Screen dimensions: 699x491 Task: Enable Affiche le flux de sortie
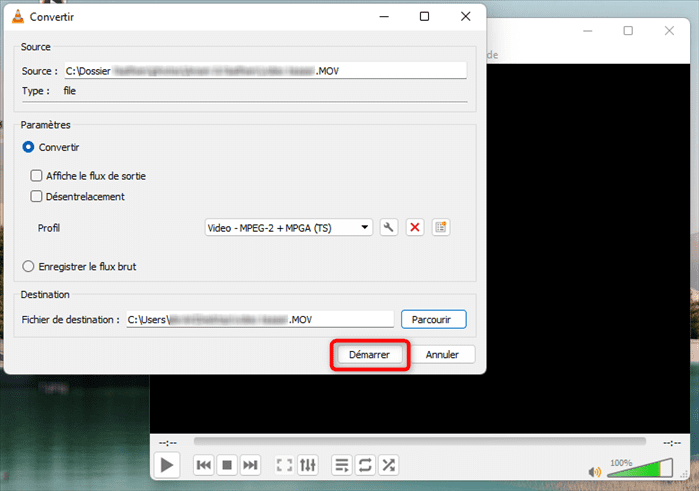click(x=36, y=176)
